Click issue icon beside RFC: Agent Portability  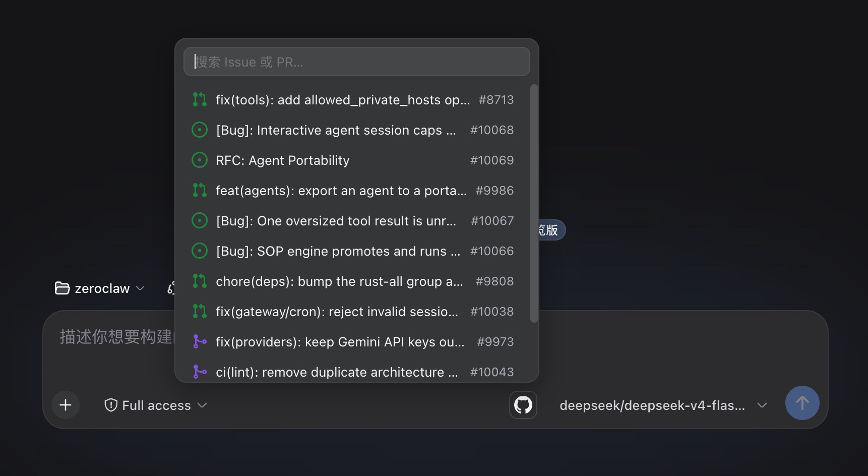click(200, 160)
